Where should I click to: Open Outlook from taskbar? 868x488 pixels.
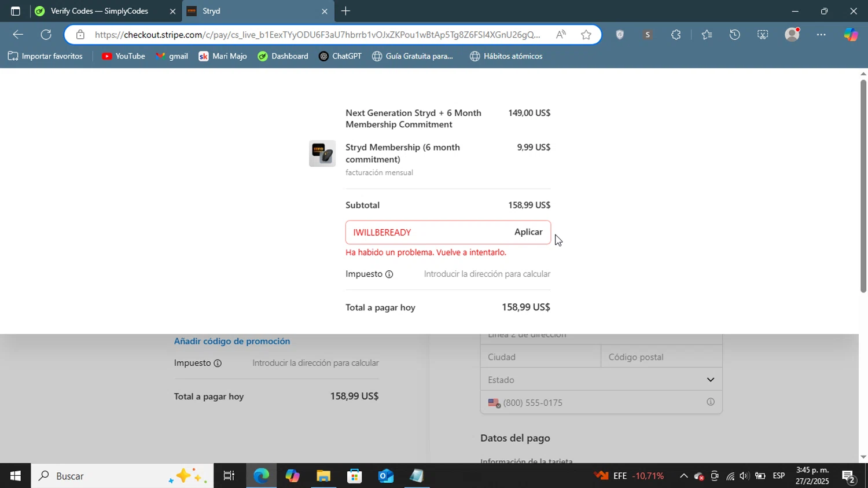point(385,476)
